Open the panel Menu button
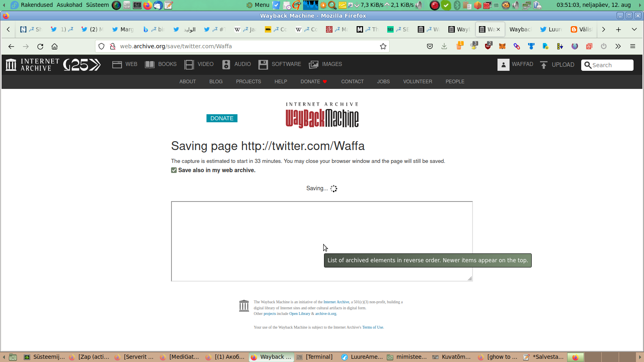Viewport: 644px width, 362px height. click(x=258, y=5)
